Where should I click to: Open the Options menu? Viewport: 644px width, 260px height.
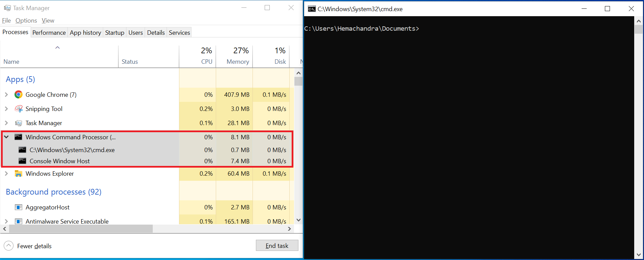click(x=26, y=21)
